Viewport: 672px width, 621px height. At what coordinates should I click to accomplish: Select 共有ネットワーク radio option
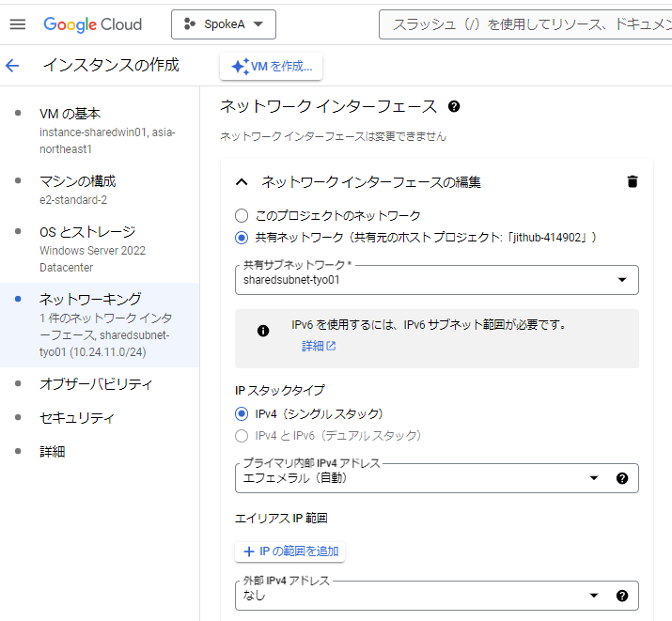point(242,238)
